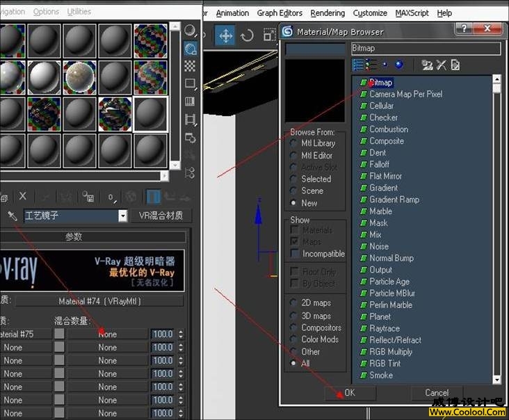Open the MAXScript menu
This screenshot has height=420, width=509.
point(412,13)
